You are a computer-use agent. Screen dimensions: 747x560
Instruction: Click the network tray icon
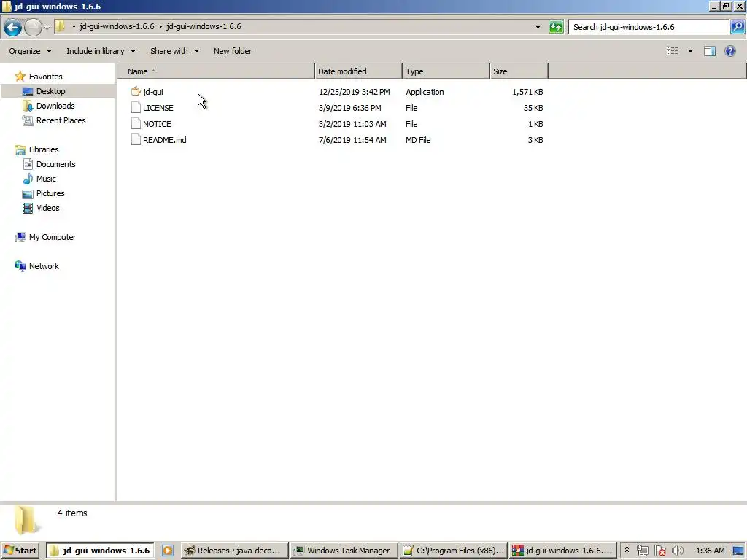coord(642,551)
